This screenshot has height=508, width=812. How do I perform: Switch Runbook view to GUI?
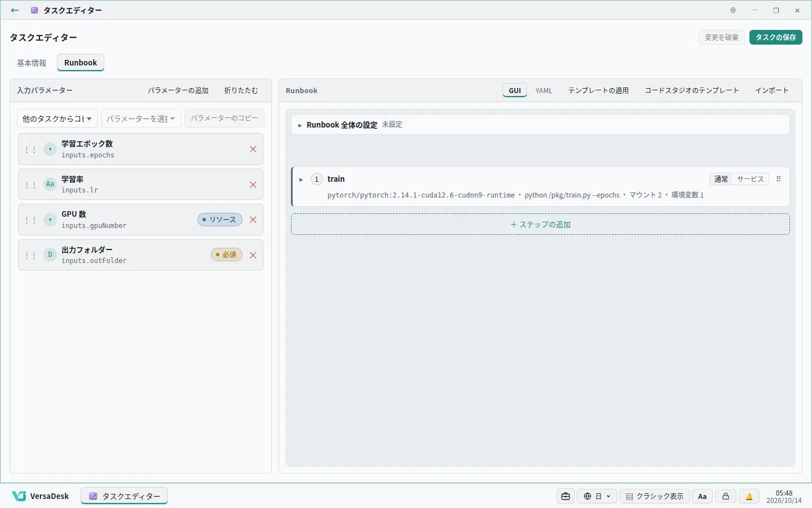[515, 90]
